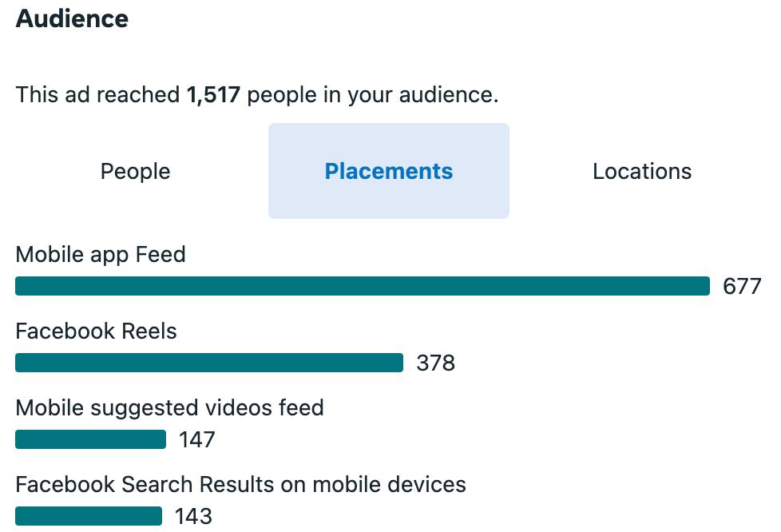Select the Mobile suggested videos feed bar
The image size is (781, 532).
click(x=91, y=439)
